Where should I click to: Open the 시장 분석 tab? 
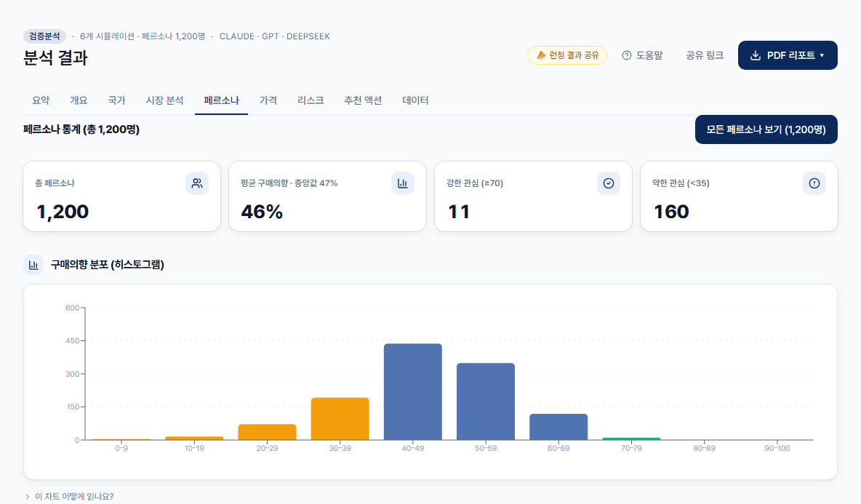coord(165,100)
